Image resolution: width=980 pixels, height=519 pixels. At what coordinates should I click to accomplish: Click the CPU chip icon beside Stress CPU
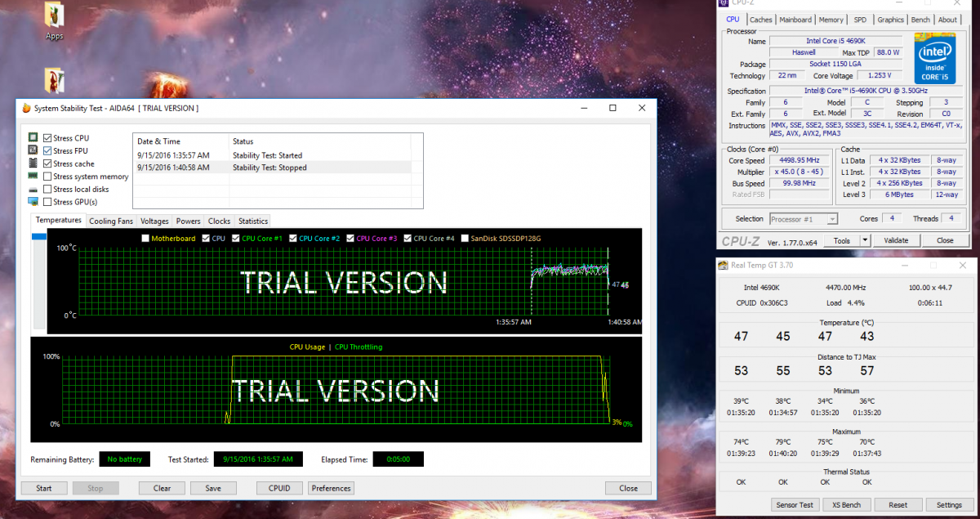(33, 138)
